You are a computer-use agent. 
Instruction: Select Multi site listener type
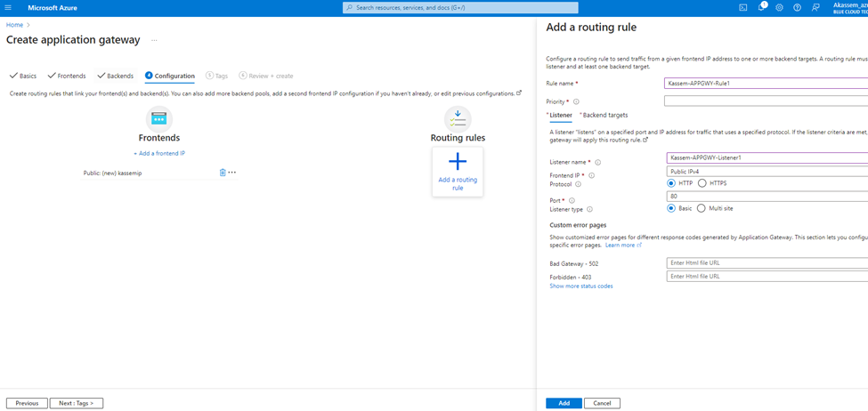[x=701, y=208]
